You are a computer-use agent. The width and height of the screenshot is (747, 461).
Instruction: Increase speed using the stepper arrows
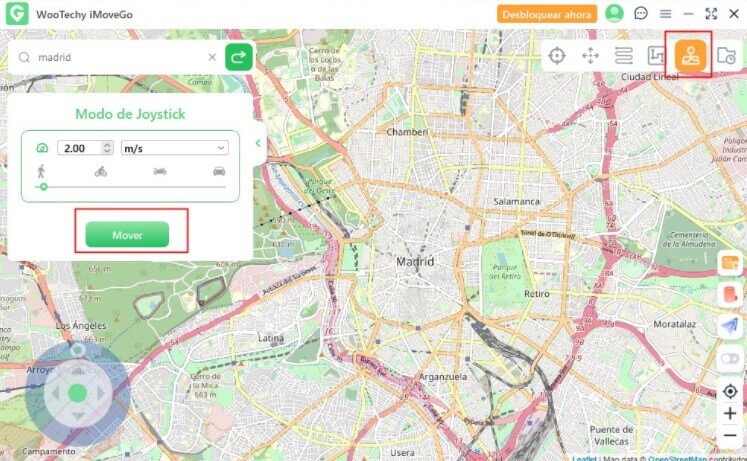[x=105, y=145]
